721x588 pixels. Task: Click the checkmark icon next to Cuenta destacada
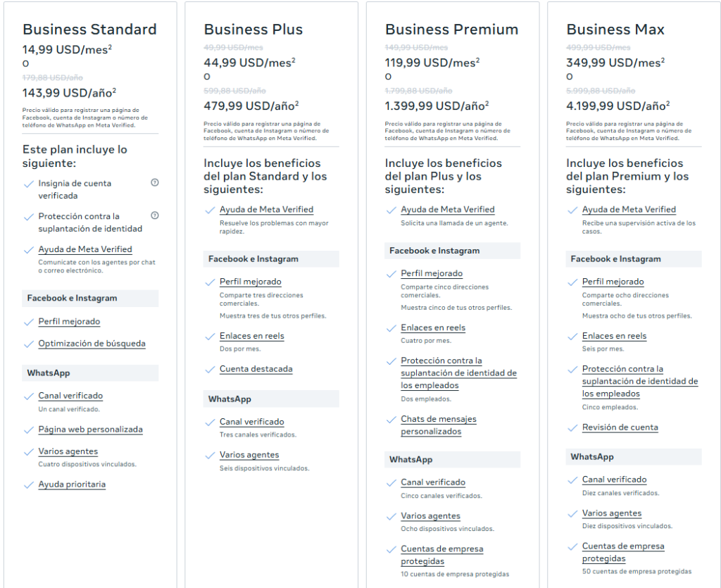209,369
